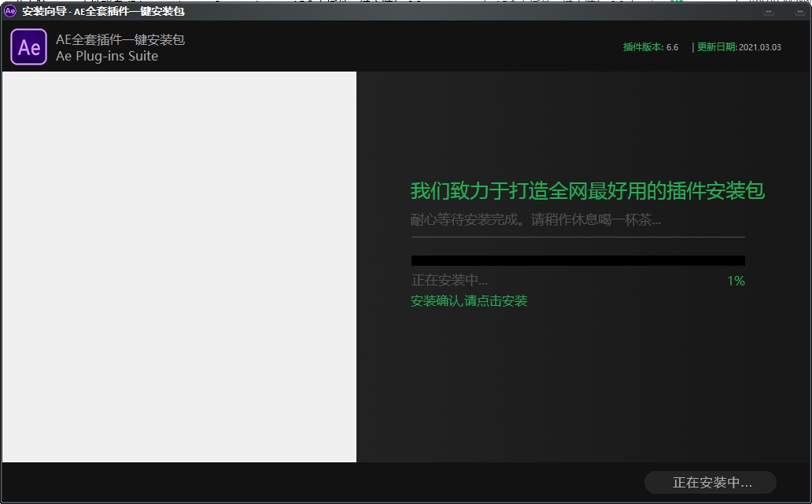
Task: Click the installation progress bar
Action: pyautogui.click(x=577, y=260)
